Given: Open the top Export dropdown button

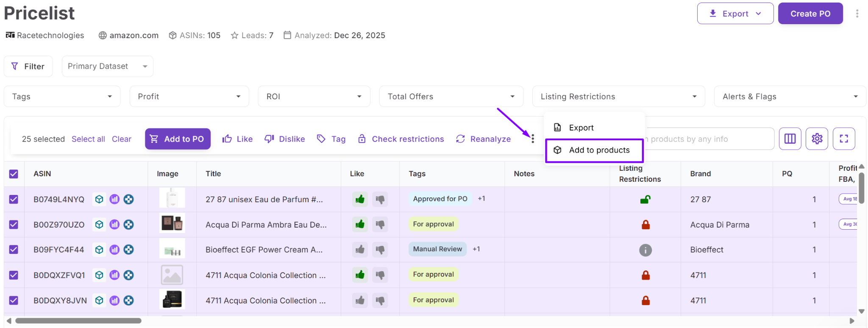Looking at the screenshot, I should [x=735, y=14].
